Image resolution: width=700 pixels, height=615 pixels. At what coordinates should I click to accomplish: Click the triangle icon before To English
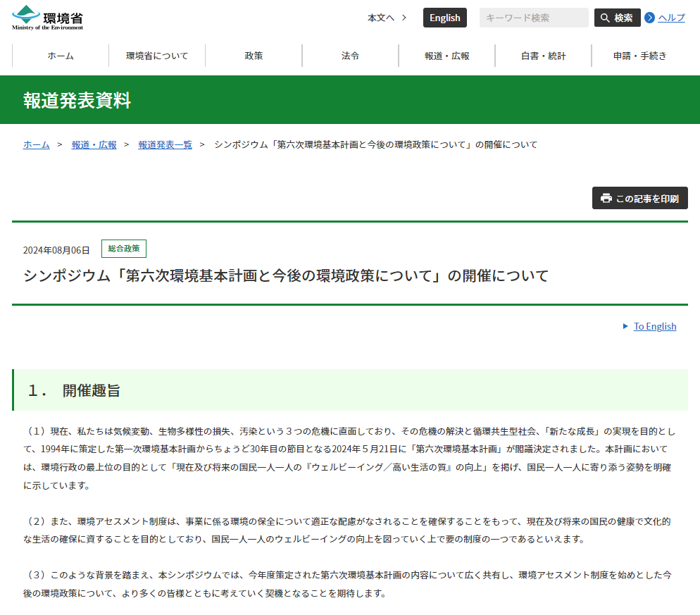626,326
